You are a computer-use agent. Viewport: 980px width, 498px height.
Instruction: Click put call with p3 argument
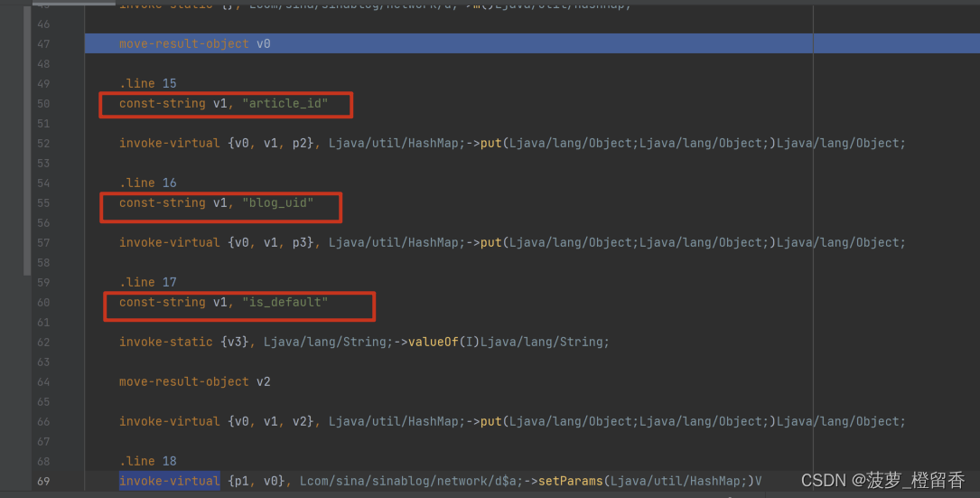(x=512, y=243)
